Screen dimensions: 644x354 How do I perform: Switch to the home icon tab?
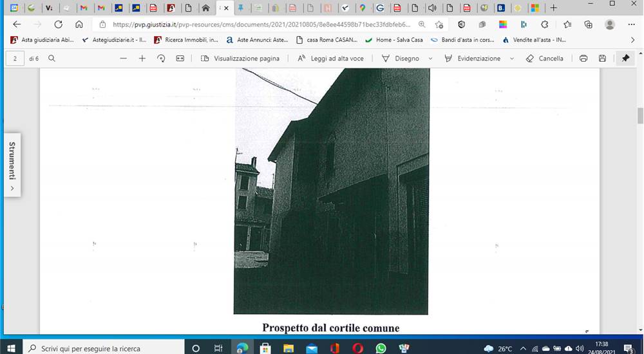click(x=206, y=8)
